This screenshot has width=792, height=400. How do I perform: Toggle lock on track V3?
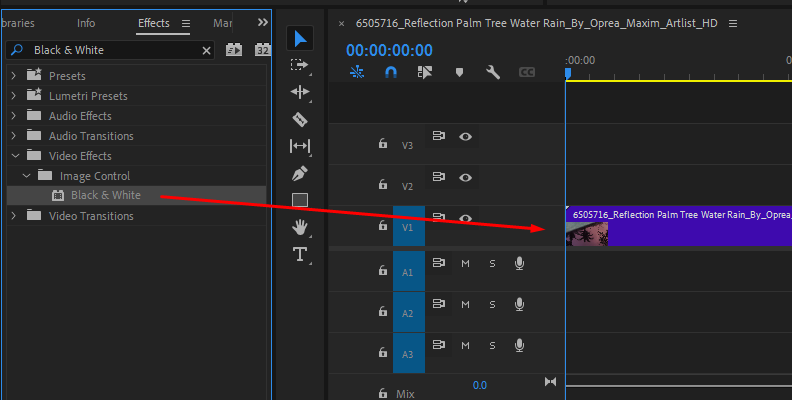[382, 144]
